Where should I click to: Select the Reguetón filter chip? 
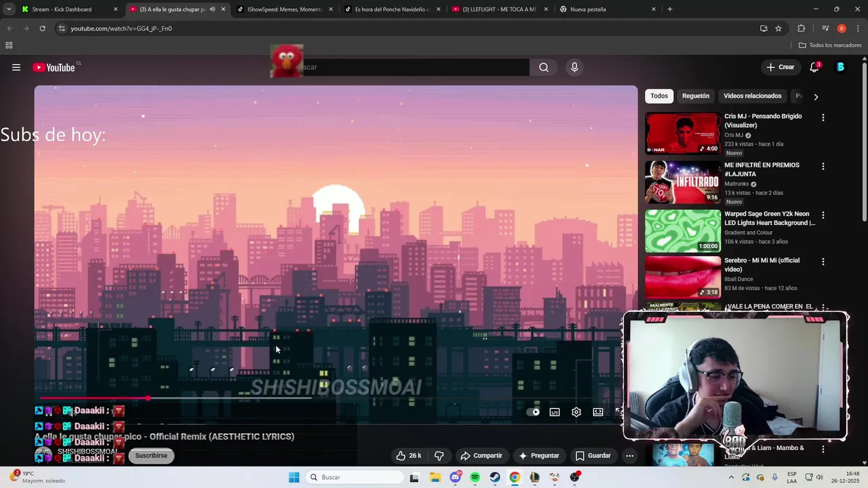coord(696,96)
